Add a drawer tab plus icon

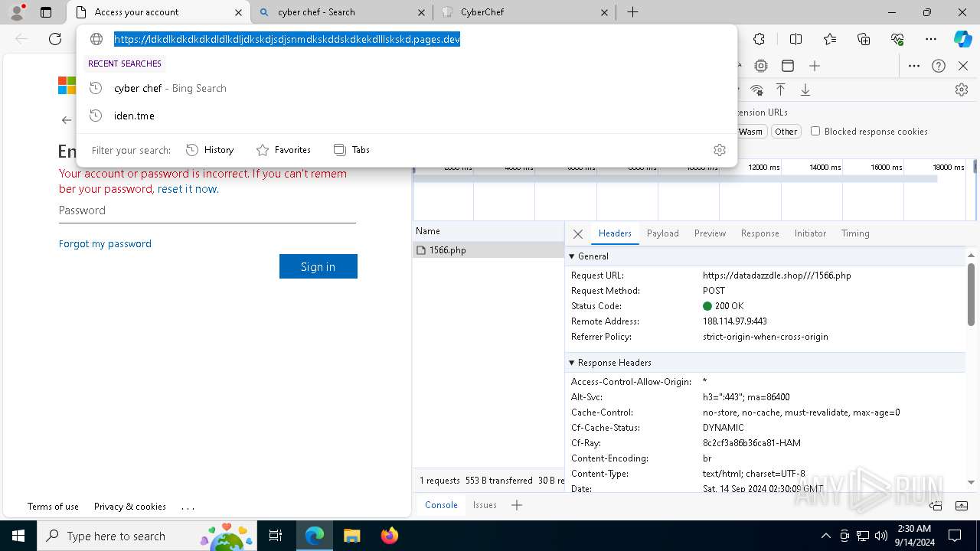pos(517,505)
